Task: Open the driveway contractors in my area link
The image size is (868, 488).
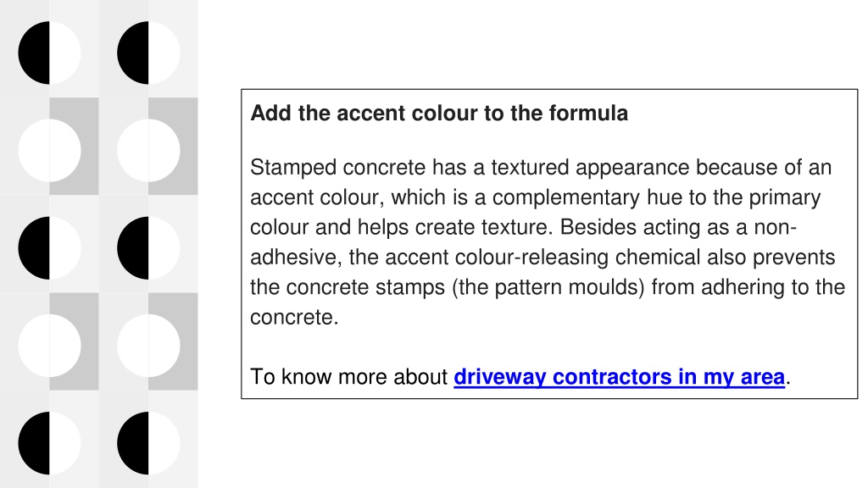Action: click(619, 377)
